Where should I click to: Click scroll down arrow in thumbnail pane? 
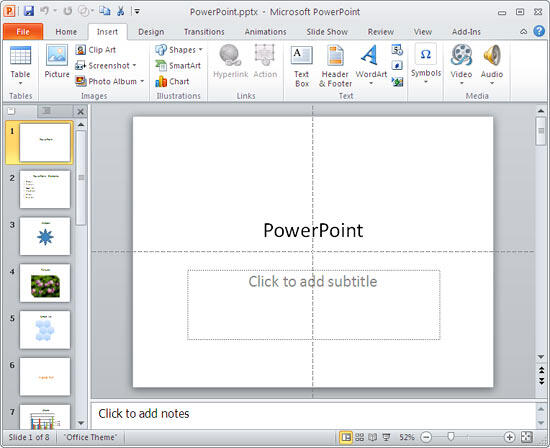[81, 423]
